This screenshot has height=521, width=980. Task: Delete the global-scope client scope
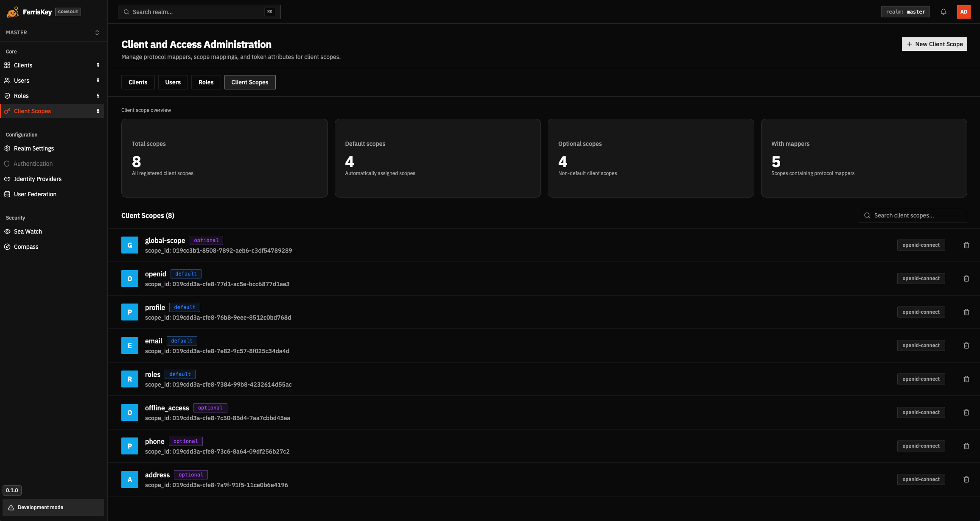(966, 245)
